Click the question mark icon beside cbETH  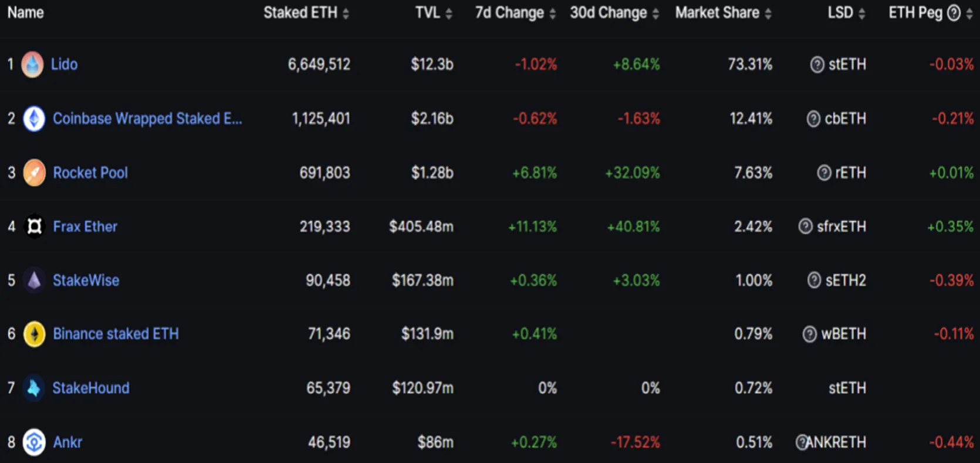(x=813, y=119)
